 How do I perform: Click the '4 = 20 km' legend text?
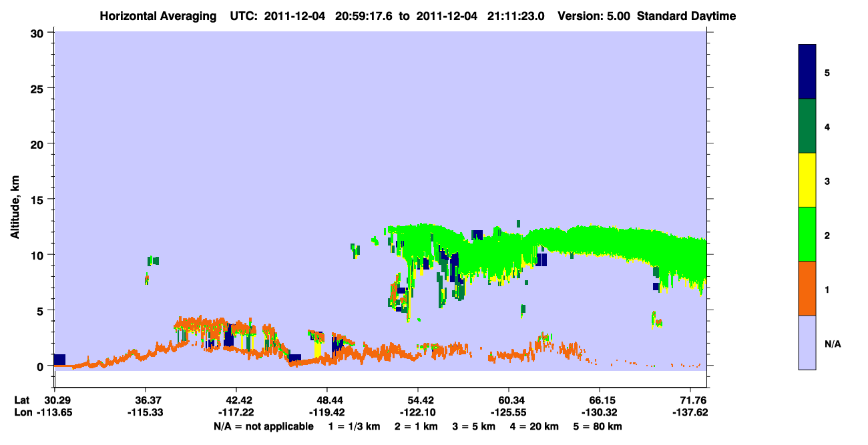(x=535, y=426)
